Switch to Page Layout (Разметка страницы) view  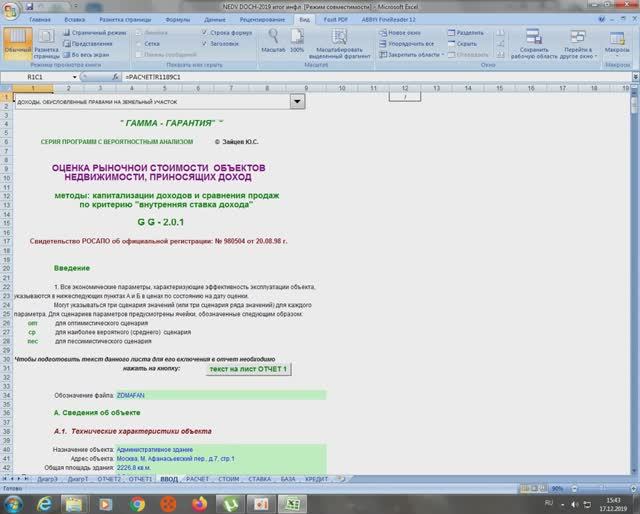pyautogui.click(x=46, y=43)
